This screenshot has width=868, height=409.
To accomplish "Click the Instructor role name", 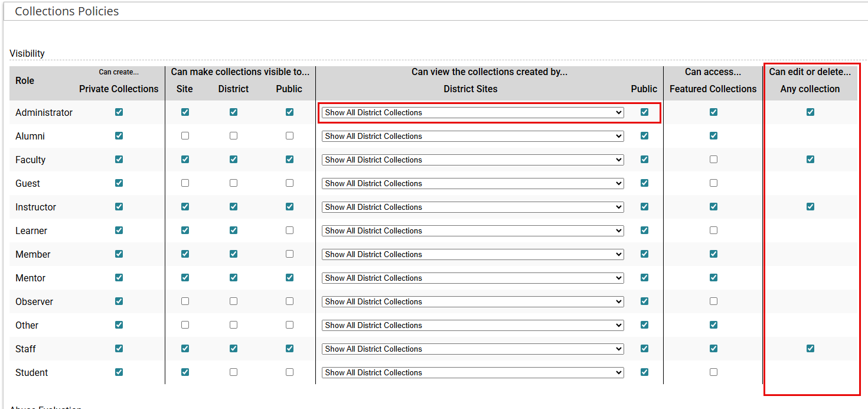I will [36, 207].
